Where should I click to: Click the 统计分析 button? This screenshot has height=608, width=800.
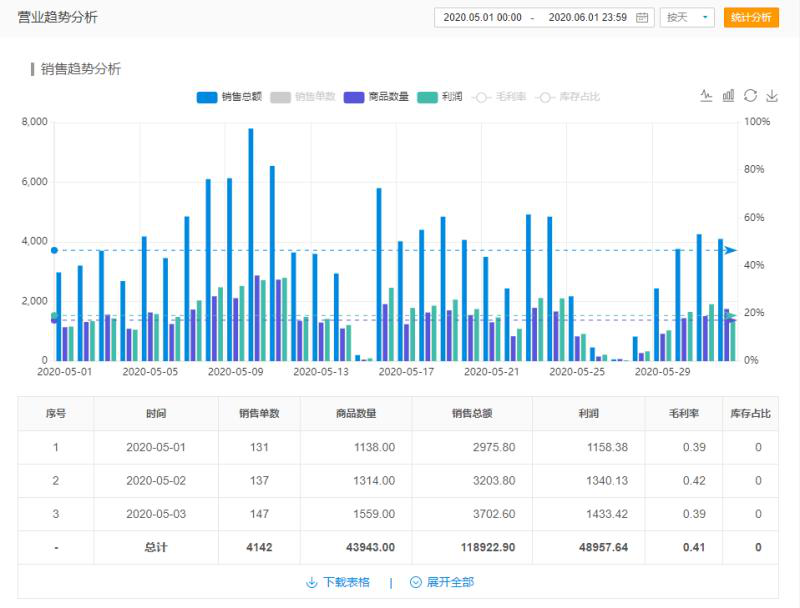pyautogui.click(x=751, y=17)
